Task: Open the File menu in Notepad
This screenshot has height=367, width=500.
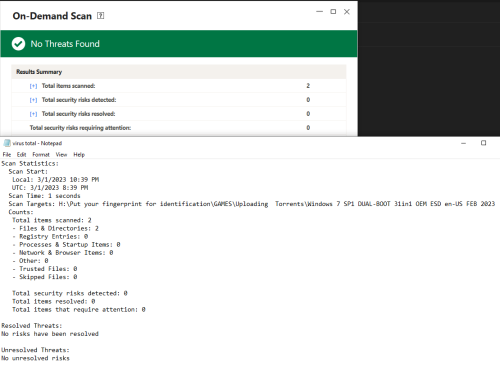Action: point(7,155)
